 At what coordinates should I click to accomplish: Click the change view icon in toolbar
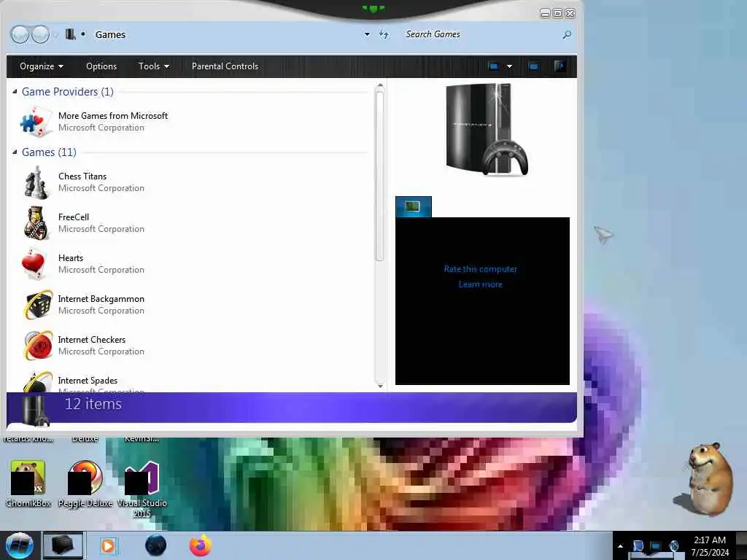point(494,66)
